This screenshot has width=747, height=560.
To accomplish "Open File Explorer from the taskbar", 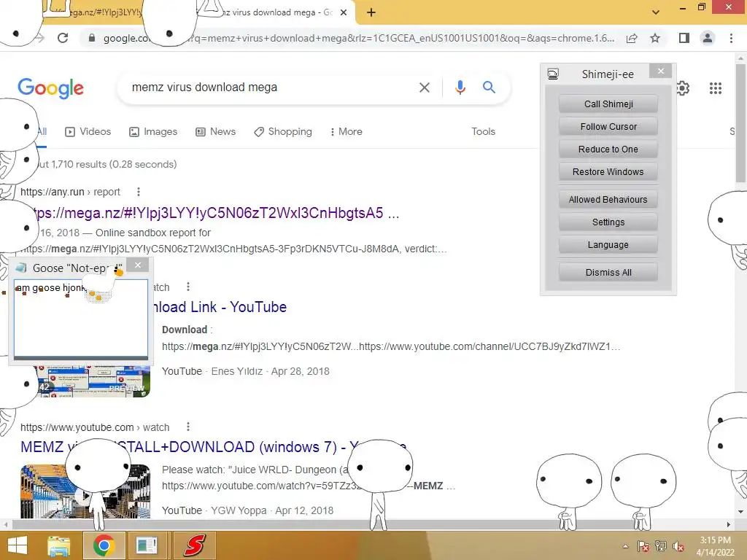I will (x=58, y=545).
